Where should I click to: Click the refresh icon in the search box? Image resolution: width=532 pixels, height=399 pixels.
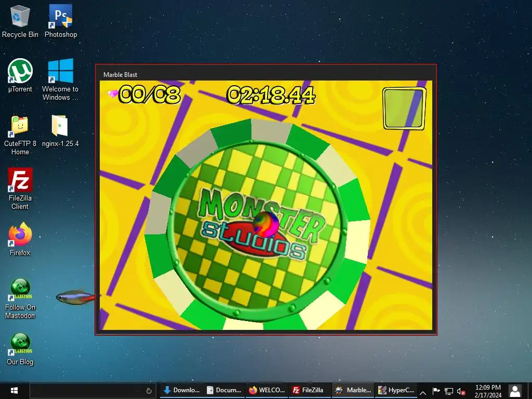click(x=149, y=391)
